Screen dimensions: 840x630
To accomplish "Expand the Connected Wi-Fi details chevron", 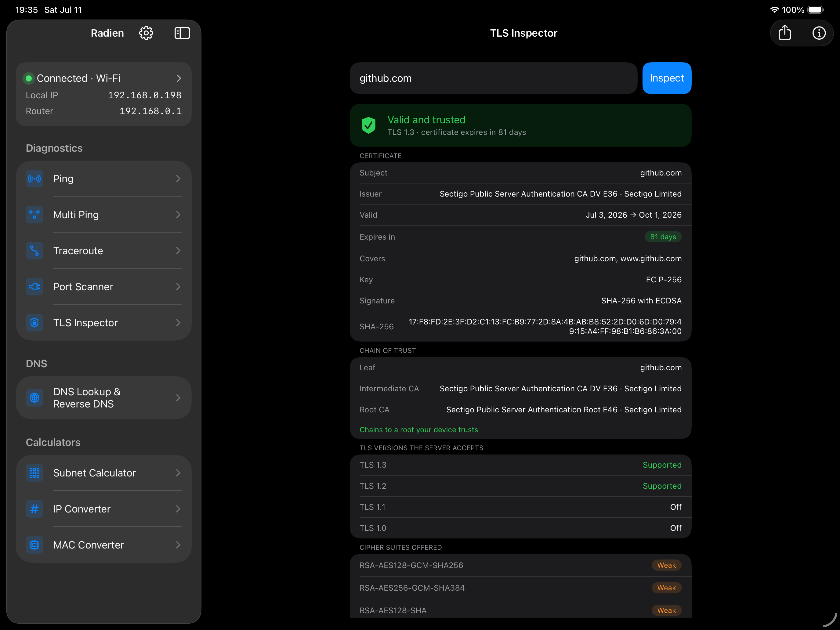I will click(179, 78).
